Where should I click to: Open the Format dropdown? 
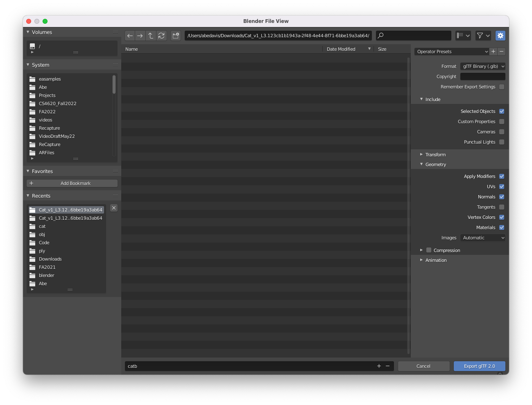coord(483,66)
